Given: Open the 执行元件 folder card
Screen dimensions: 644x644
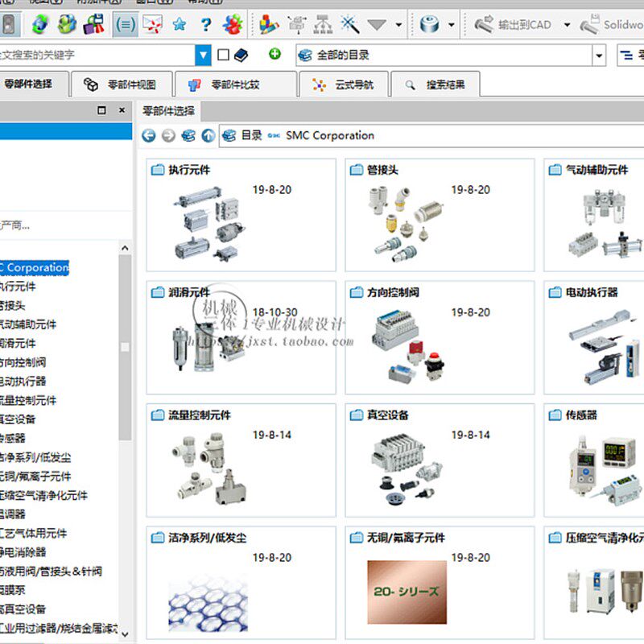Looking at the screenshot, I should [241, 215].
